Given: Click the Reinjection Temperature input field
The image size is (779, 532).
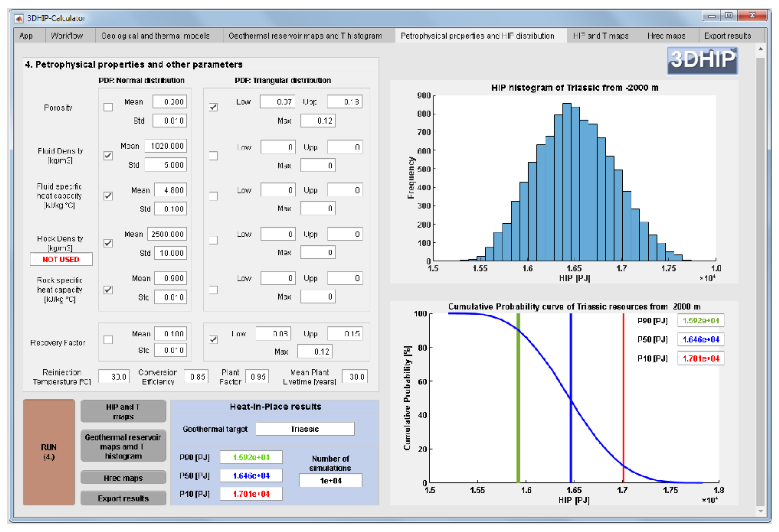Looking at the screenshot, I should pos(114,377).
